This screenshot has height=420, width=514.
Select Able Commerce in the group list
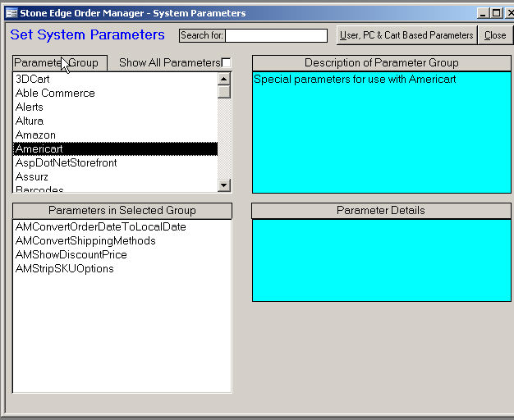115,93
